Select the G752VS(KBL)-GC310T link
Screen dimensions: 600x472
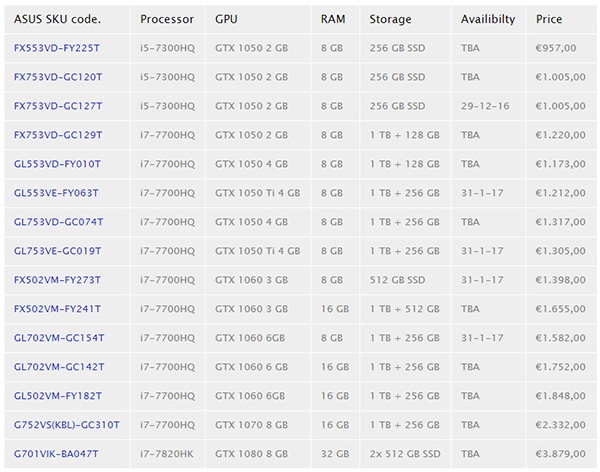(67, 425)
